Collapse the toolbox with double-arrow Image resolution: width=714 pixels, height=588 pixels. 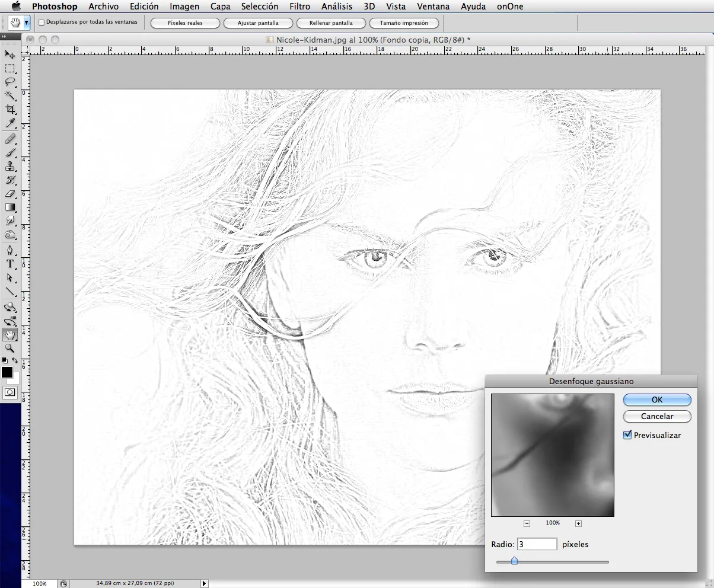coord(4,37)
